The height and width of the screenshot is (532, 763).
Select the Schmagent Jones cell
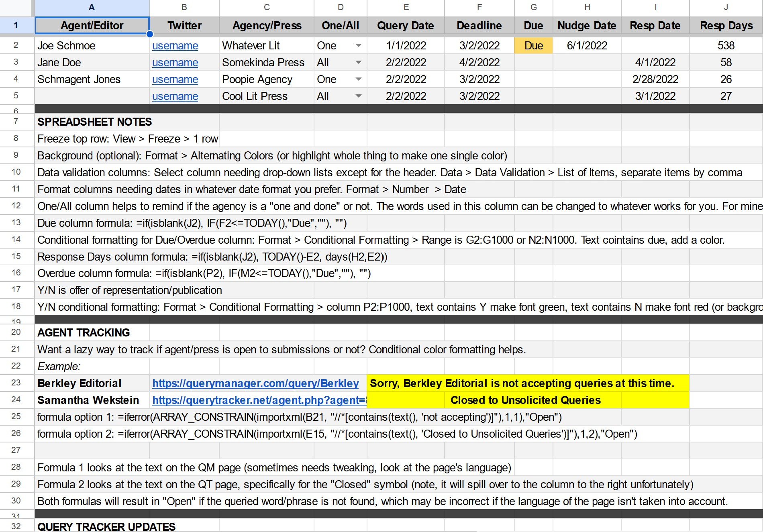click(x=92, y=79)
